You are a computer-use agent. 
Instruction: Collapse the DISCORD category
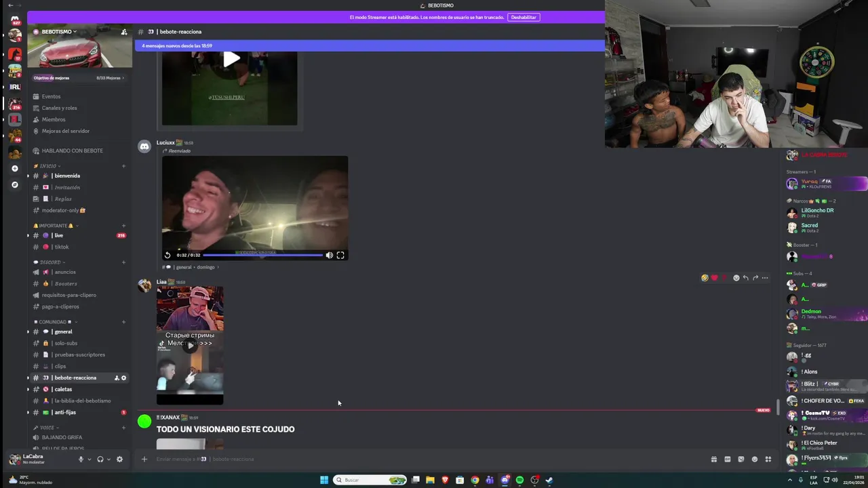(50, 262)
